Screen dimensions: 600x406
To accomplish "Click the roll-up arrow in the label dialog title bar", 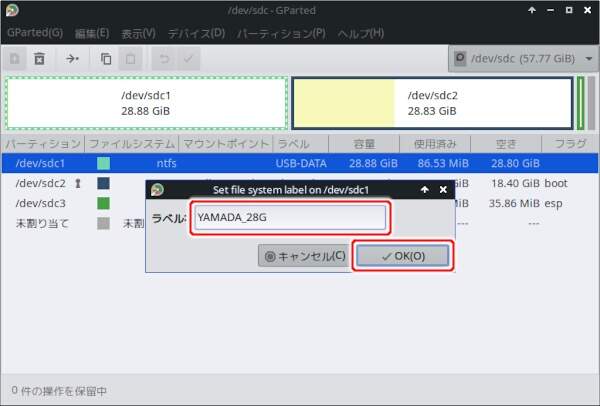I will [x=424, y=189].
